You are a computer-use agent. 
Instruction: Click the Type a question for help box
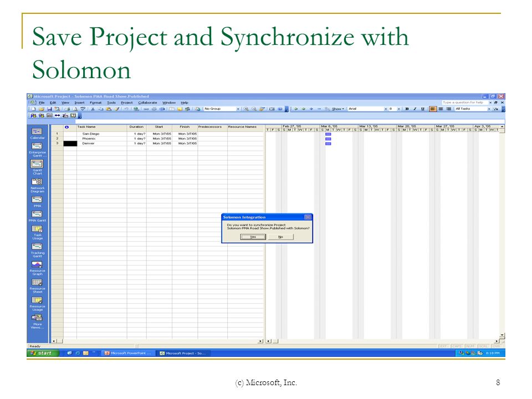click(x=464, y=102)
